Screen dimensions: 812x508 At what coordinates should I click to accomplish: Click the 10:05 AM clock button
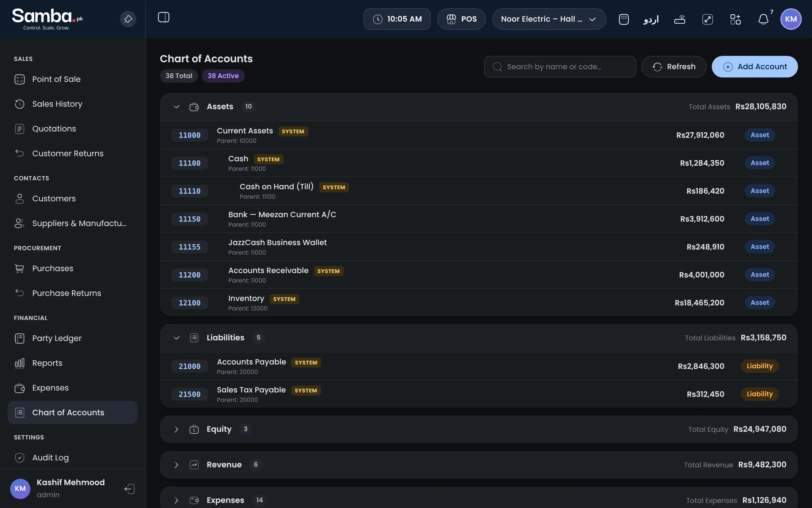click(x=397, y=19)
